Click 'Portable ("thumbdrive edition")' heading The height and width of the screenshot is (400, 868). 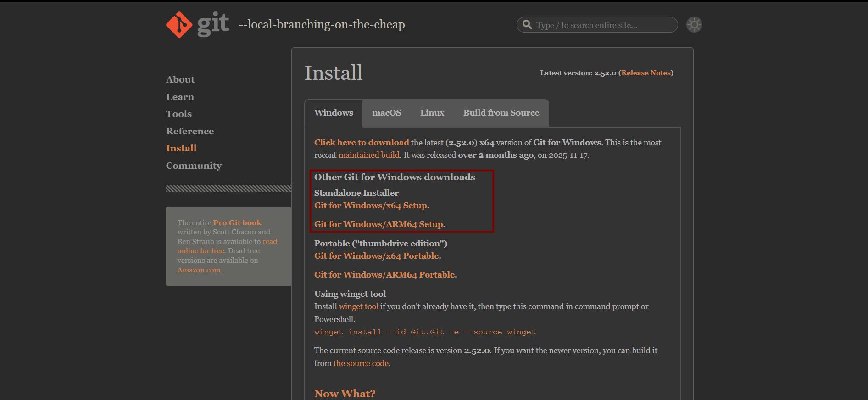pos(381,244)
